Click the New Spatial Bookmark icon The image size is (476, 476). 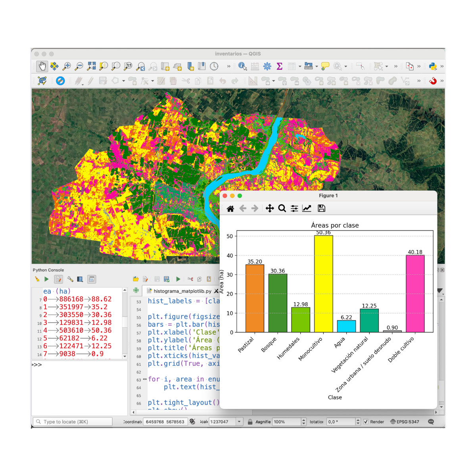pyautogui.click(x=190, y=66)
